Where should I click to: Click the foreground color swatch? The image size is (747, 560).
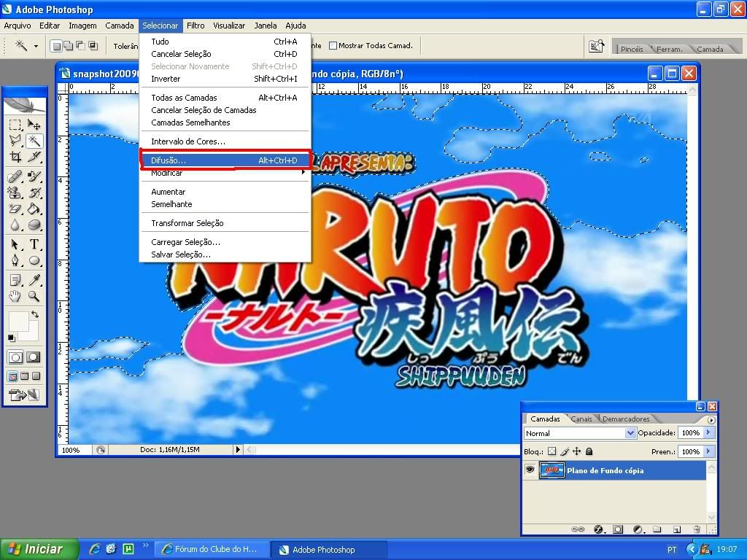point(18,322)
